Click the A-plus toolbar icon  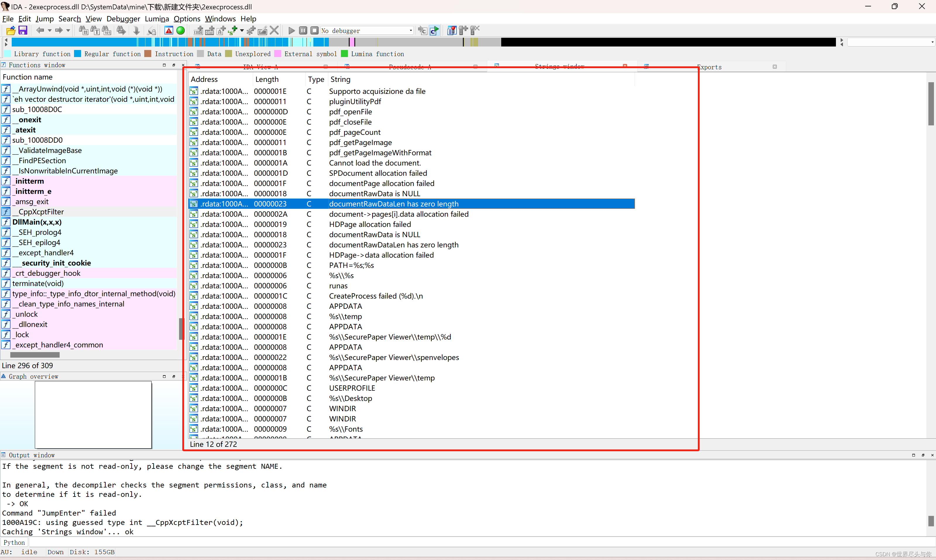221,31
